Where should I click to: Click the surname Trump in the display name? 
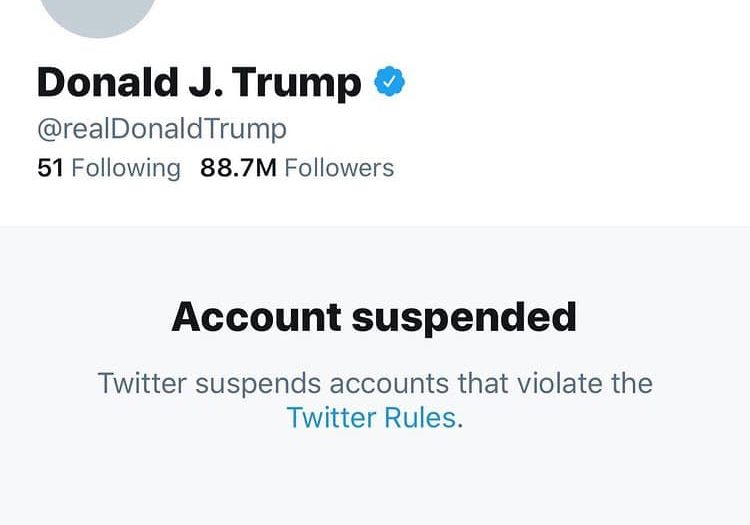(302, 83)
